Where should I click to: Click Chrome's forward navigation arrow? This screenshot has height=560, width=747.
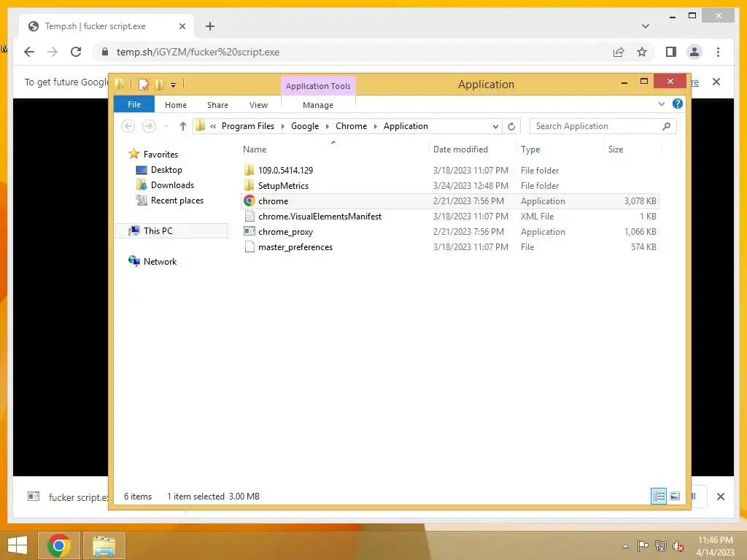53,52
